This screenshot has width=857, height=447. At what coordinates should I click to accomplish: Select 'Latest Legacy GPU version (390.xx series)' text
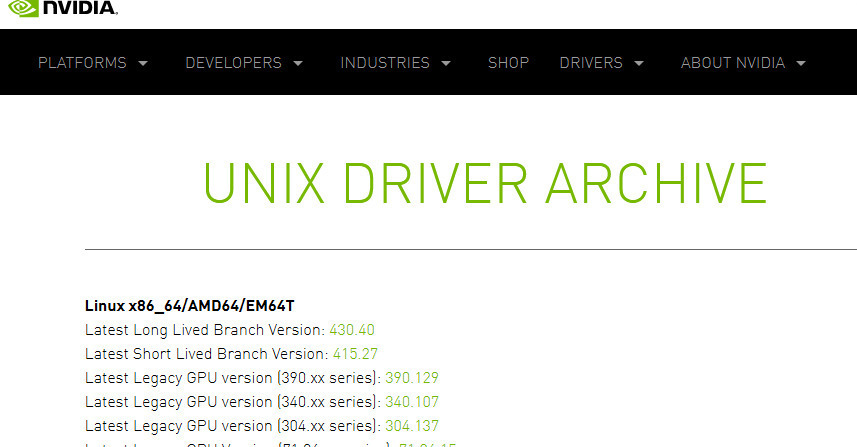[233, 378]
